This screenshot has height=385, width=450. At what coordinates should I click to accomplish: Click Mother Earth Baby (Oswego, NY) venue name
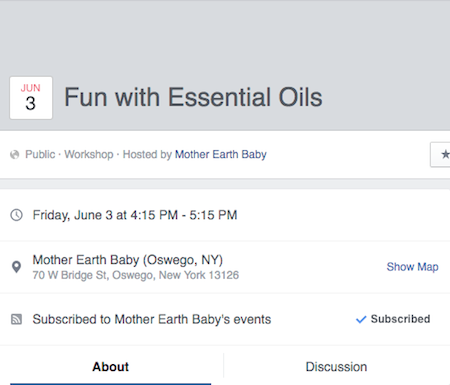point(128,260)
